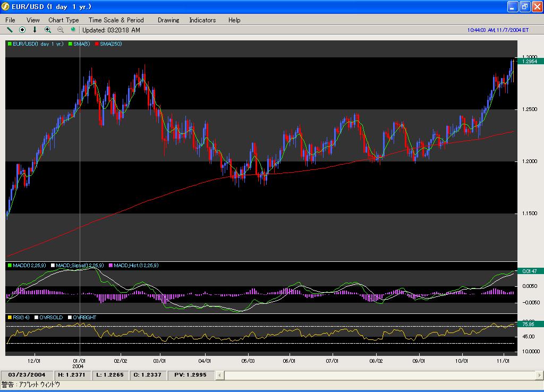Click the 1.2000 price axis label
Image resolution: width=544 pixels, height=392 pixels.
[530, 161]
